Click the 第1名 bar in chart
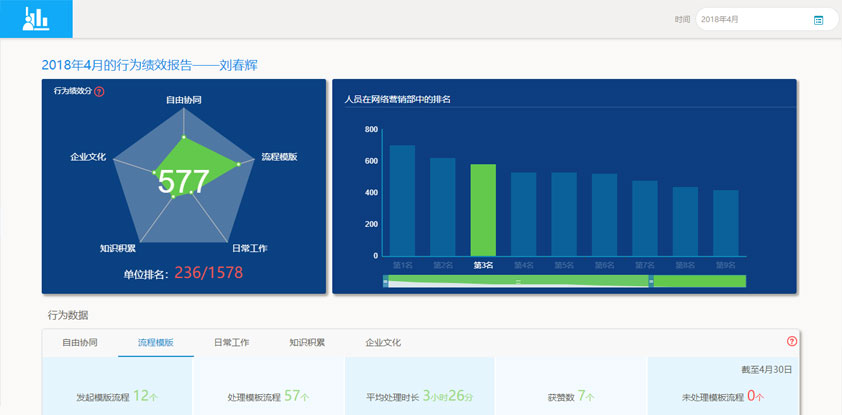The height and width of the screenshot is (415, 842). click(402, 201)
